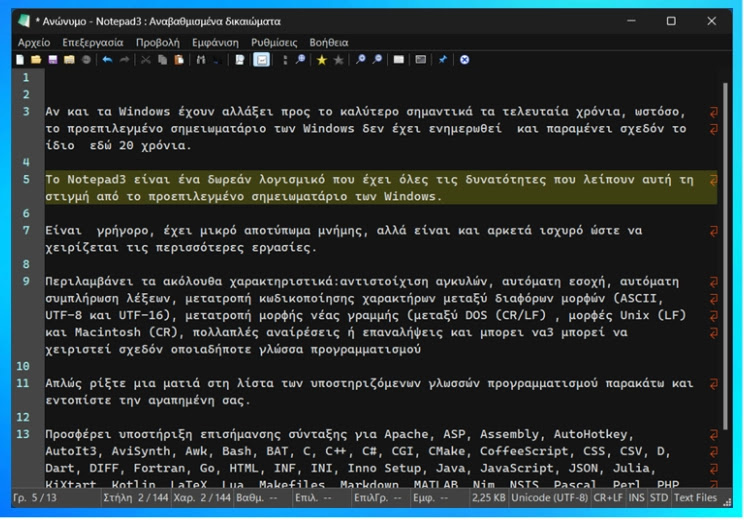
Task: Open the Ρυθμίσεις menu
Action: tap(274, 43)
